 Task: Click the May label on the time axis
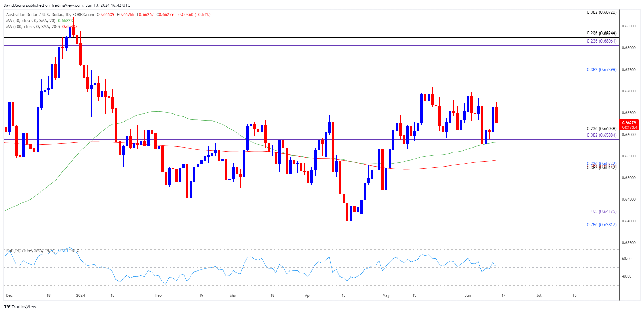coord(386,296)
